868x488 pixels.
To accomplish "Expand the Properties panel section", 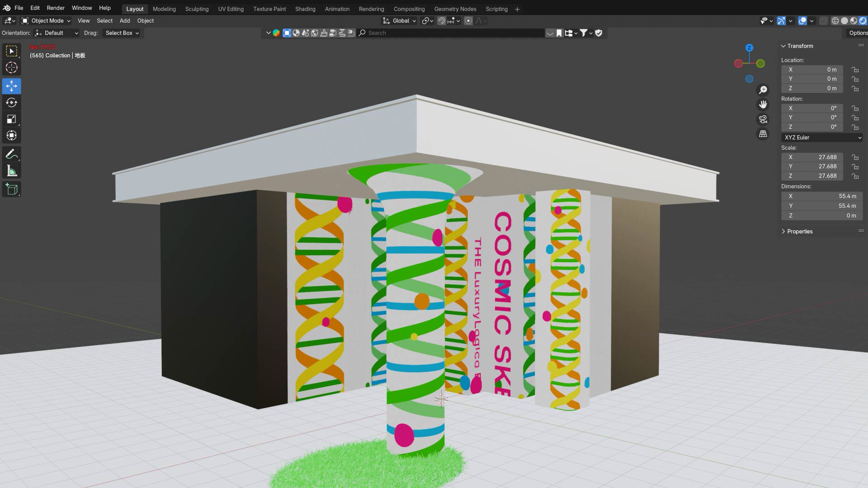I will click(x=799, y=231).
